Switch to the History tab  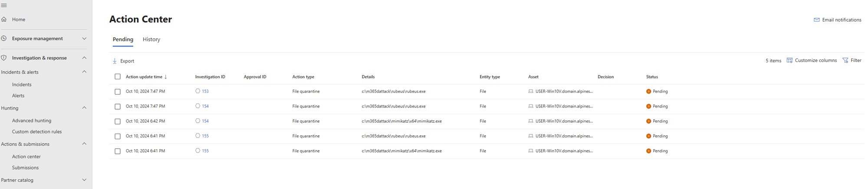point(151,39)
